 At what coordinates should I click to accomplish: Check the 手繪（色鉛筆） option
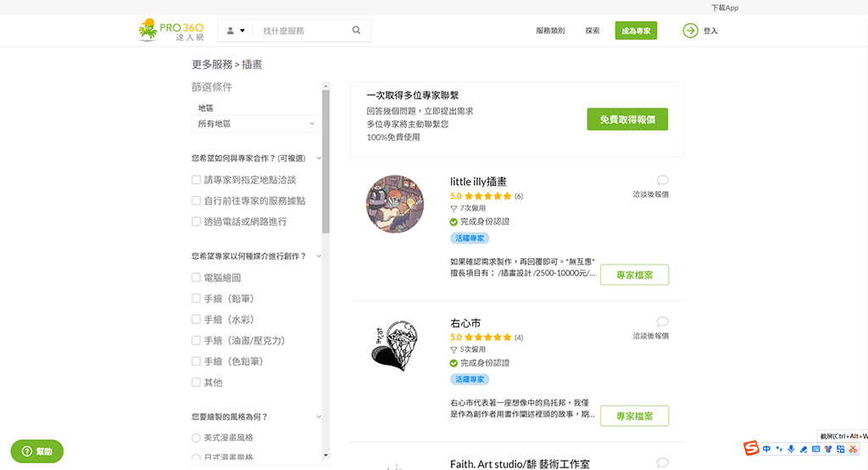coord(196,361)
